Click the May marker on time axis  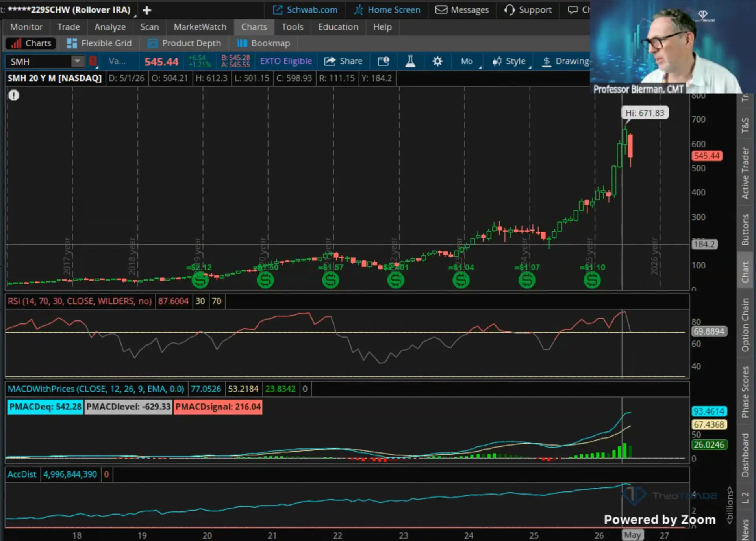632,535
